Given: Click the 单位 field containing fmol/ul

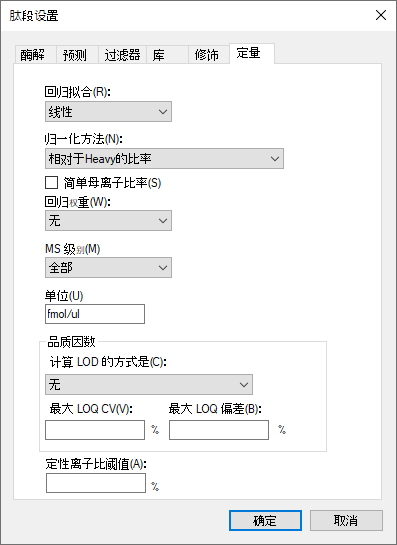Looking at the screenshot, I should (x=95, y=314).
